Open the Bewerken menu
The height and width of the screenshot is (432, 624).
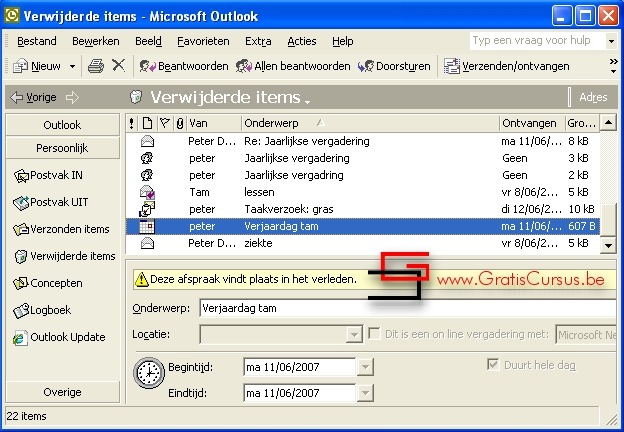(96, 41)
